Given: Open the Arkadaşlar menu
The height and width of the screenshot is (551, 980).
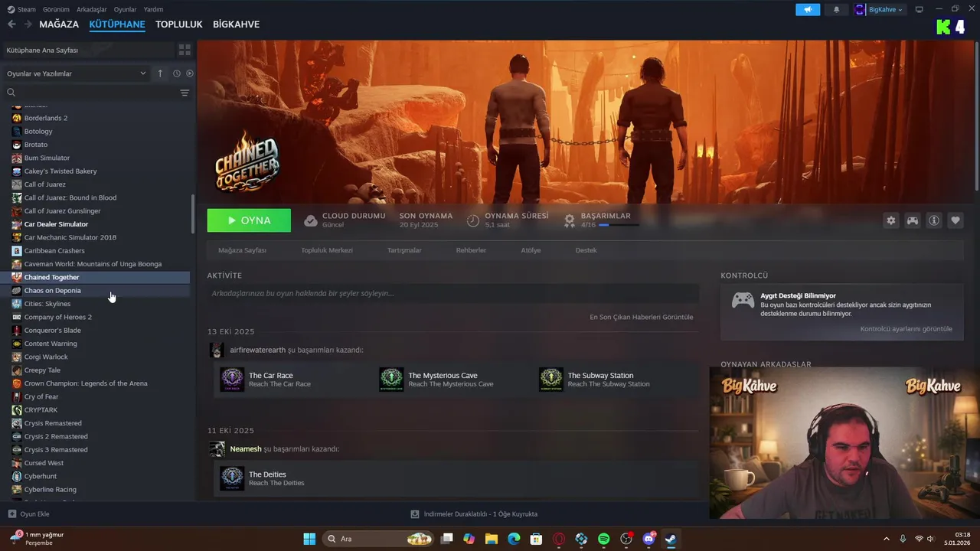Looking at the screenshot, I should 93,9.
